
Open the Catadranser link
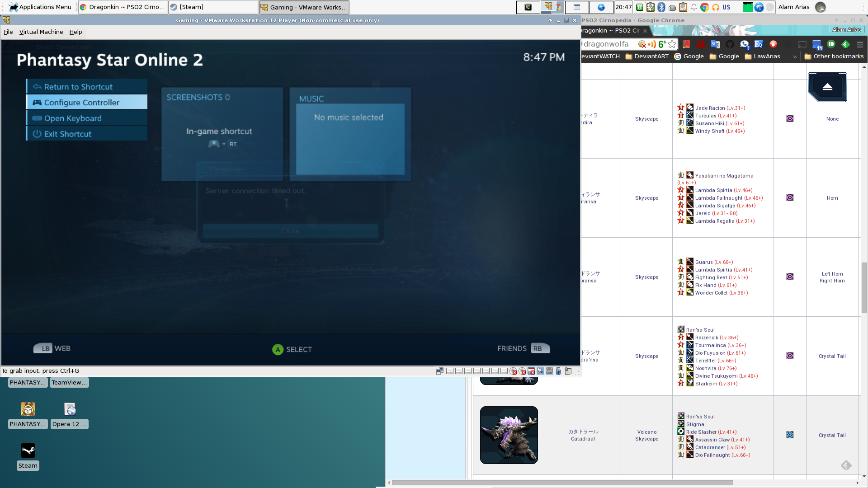click(x=710, y=447)
